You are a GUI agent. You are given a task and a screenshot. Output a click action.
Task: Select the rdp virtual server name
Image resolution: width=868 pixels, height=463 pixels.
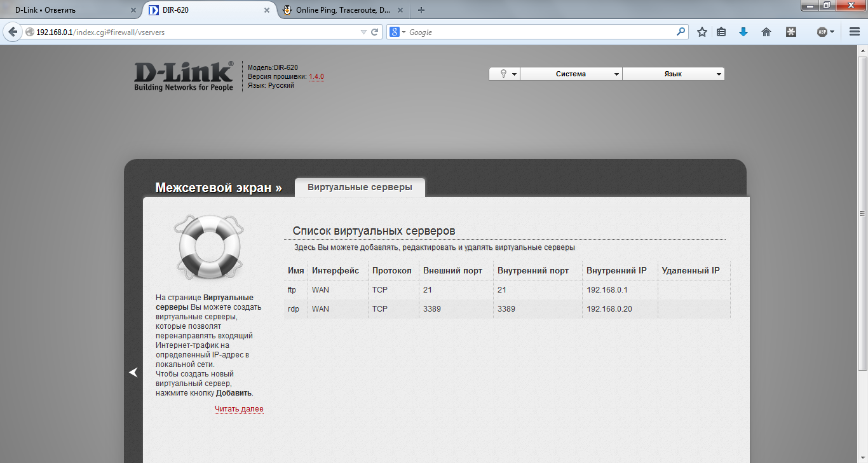click(x=293, y=309)
